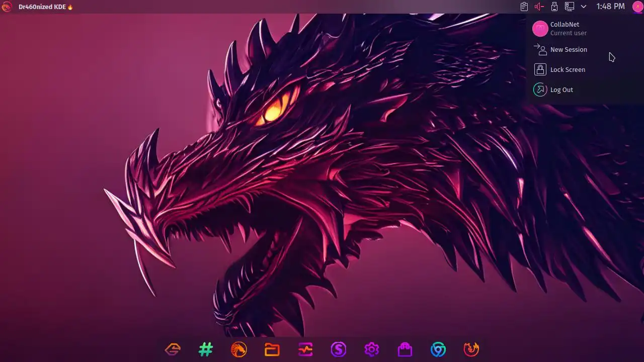
Task: Open the removable USB devices tray icon
Action: click(x=554, y=7)
